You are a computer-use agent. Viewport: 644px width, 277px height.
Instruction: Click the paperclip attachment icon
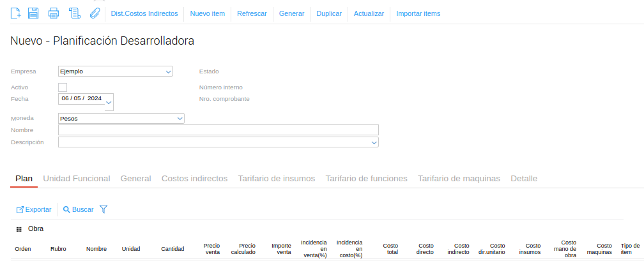click(95, 13)
